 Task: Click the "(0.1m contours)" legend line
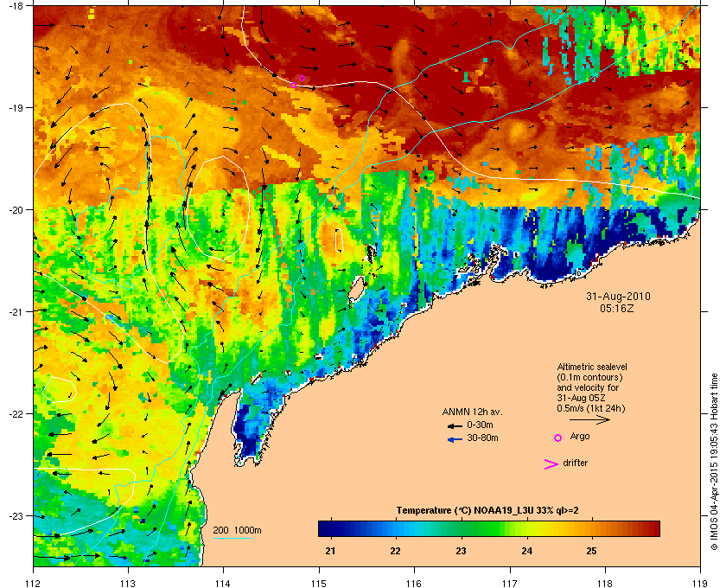pos(589,377)
